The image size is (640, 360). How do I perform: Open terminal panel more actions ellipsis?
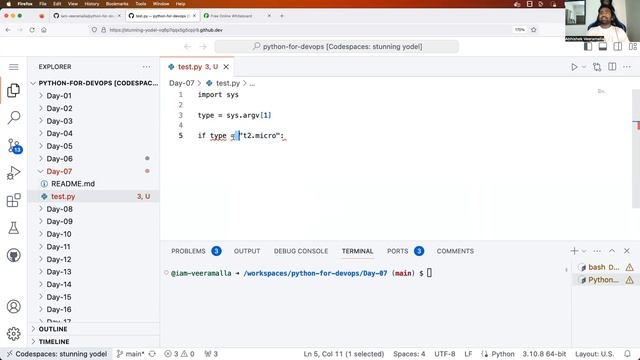(x=597, y=251)
